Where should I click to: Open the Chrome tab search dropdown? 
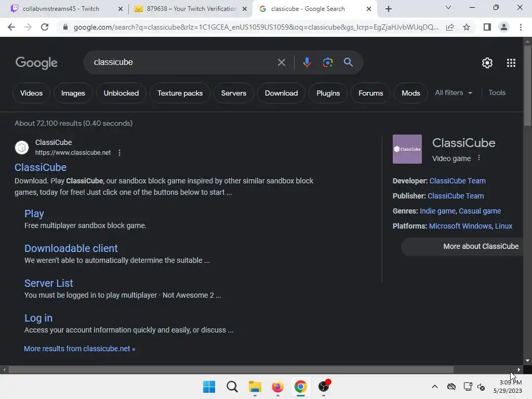click(448, 7)
